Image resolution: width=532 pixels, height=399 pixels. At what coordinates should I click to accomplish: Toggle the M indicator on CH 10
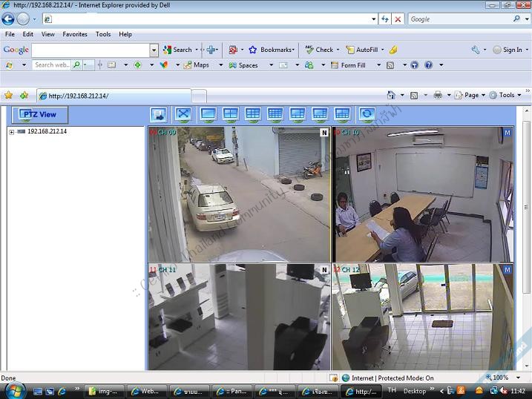pos(508,133)
